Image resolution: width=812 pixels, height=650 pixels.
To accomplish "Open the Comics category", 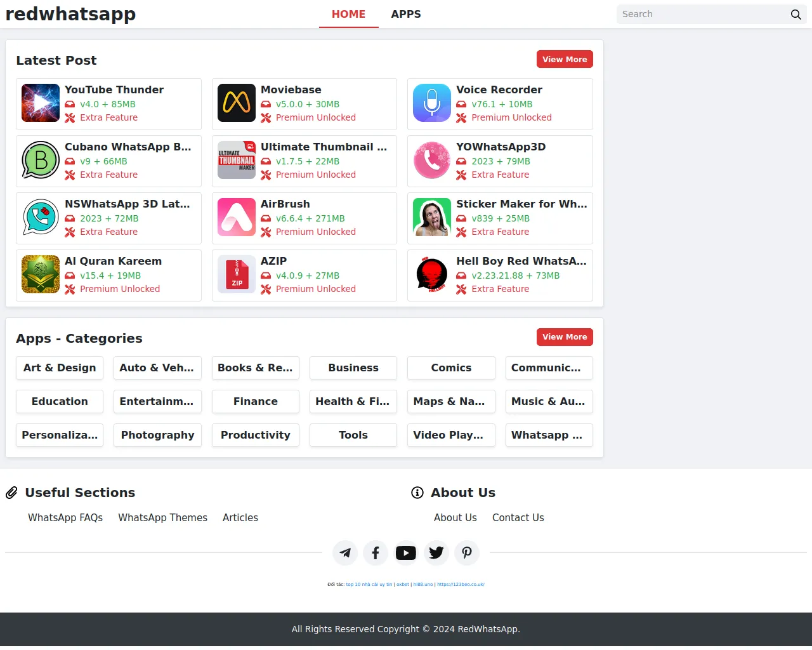I will coord(451,368).
